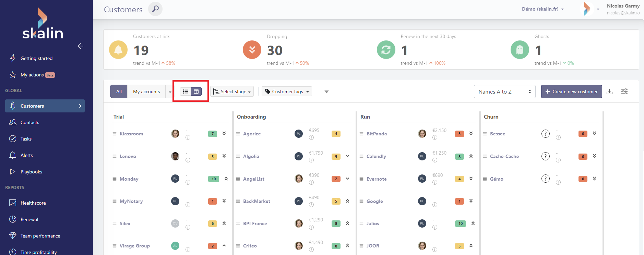Click Monday's green health score badge
This screenshot has width=644, height=255.
pyautogui.click(x=213, y=179)
